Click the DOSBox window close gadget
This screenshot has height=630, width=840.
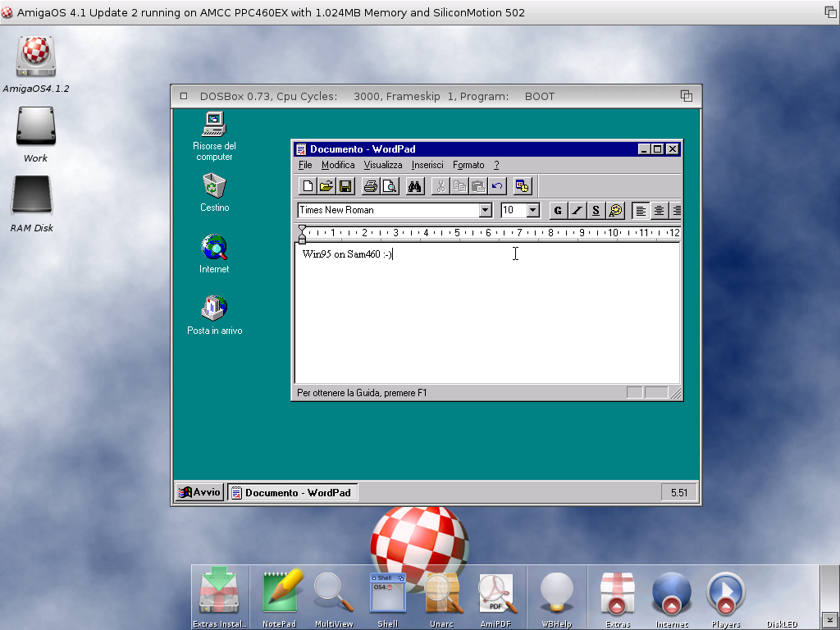point(184,97)
